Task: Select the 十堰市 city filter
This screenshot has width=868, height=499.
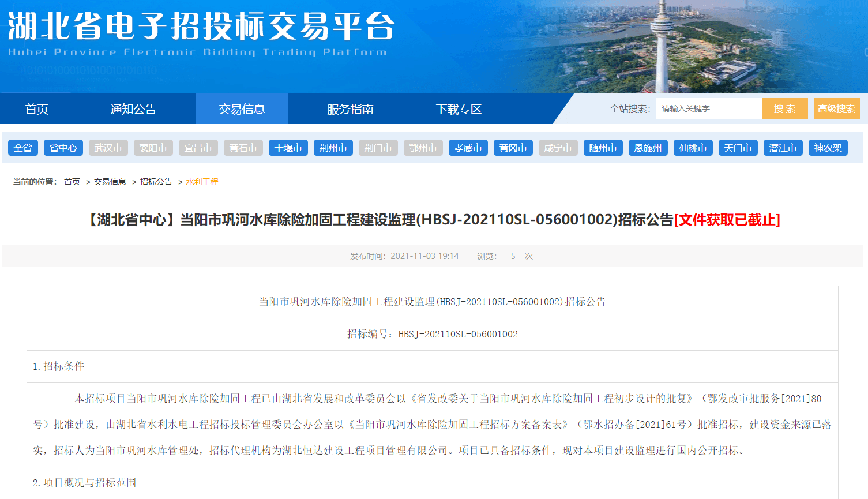Action: point(288,148)
